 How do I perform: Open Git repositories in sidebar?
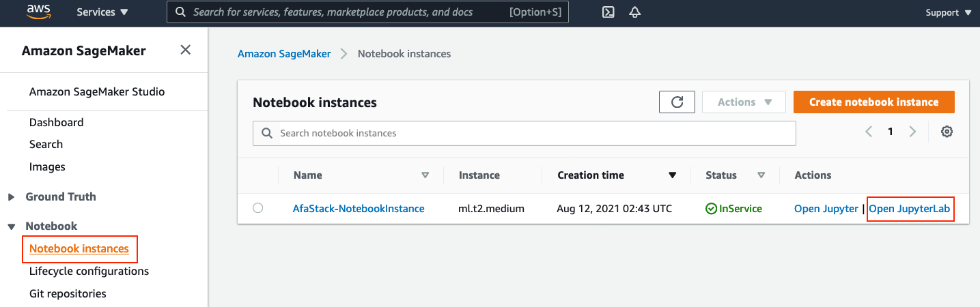[x=68, y=293]
